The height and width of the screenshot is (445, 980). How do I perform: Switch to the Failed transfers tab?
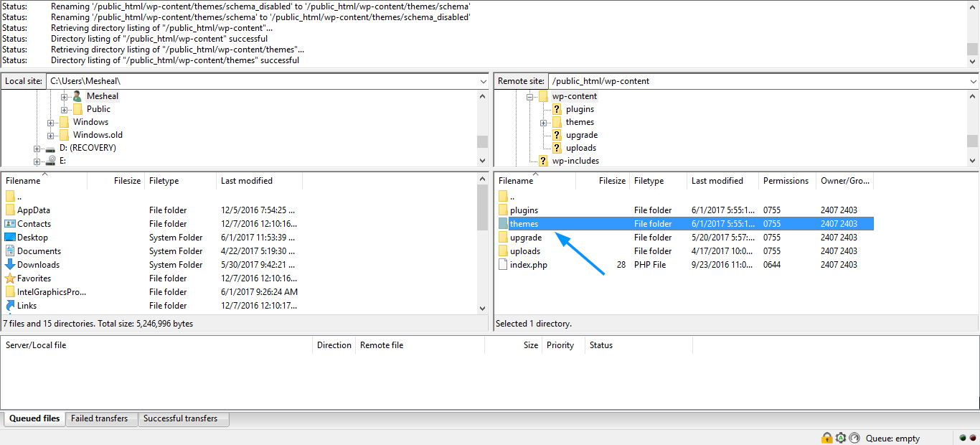(99, 418)
